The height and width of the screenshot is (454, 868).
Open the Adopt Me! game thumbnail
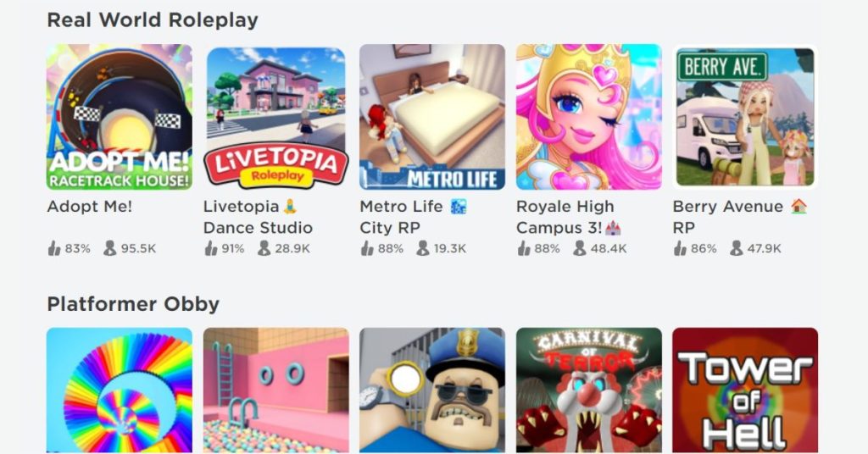pos(119,117)
